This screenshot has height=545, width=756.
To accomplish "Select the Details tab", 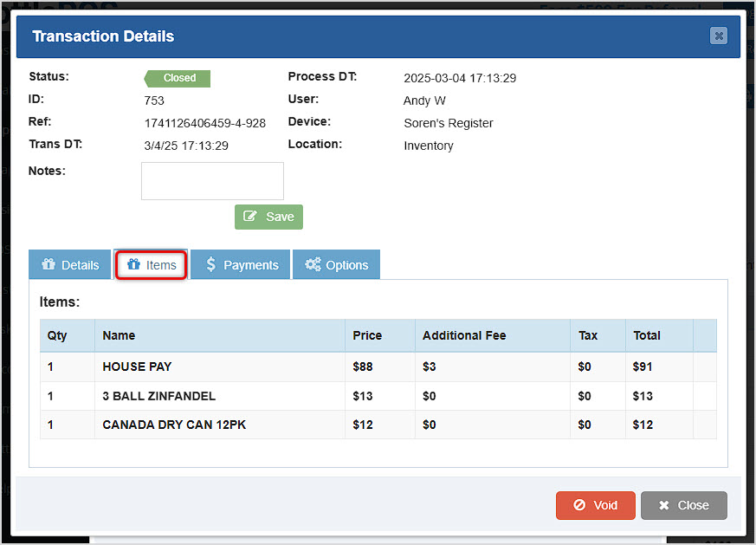I will click(x=69, y=264).
